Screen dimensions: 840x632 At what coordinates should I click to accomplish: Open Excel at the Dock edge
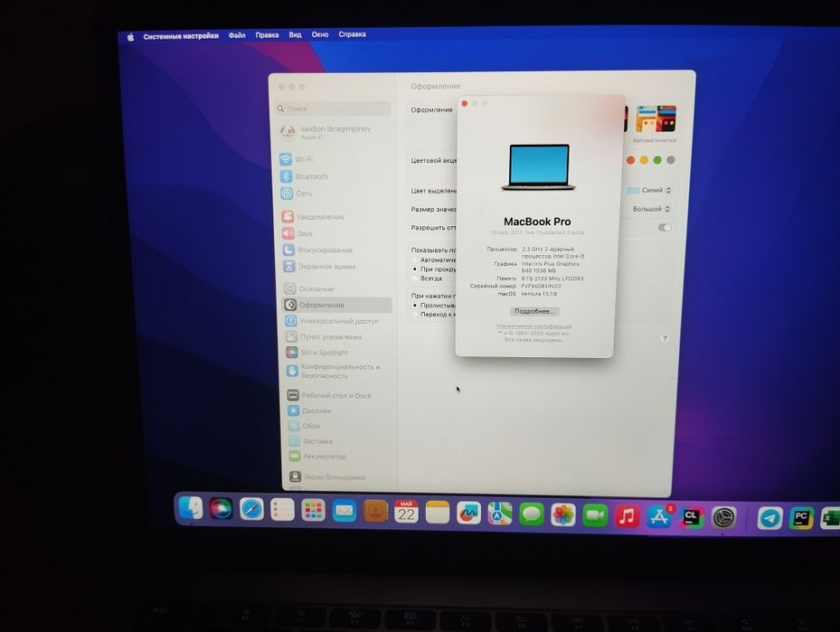pyautogui.click(x=830, y=520)
